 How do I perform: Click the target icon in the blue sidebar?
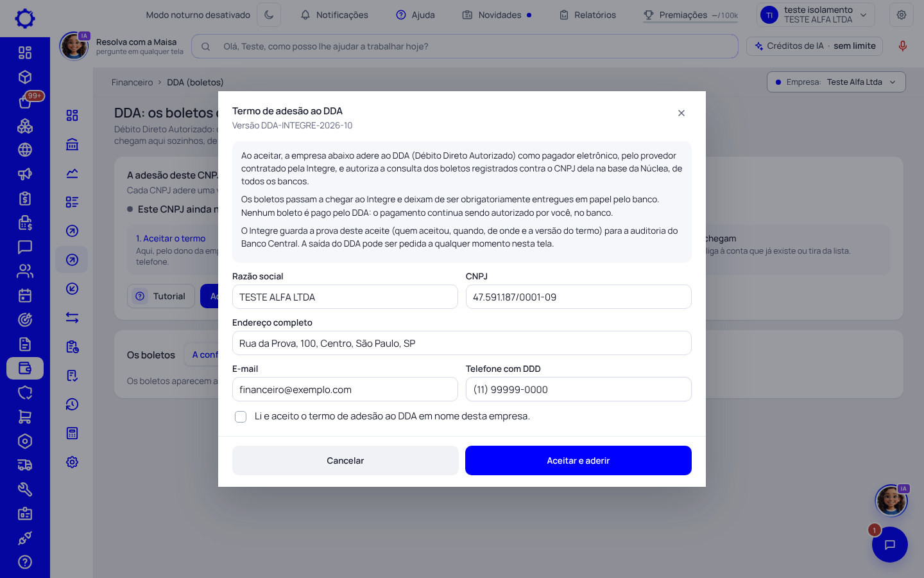click(25, 320)
